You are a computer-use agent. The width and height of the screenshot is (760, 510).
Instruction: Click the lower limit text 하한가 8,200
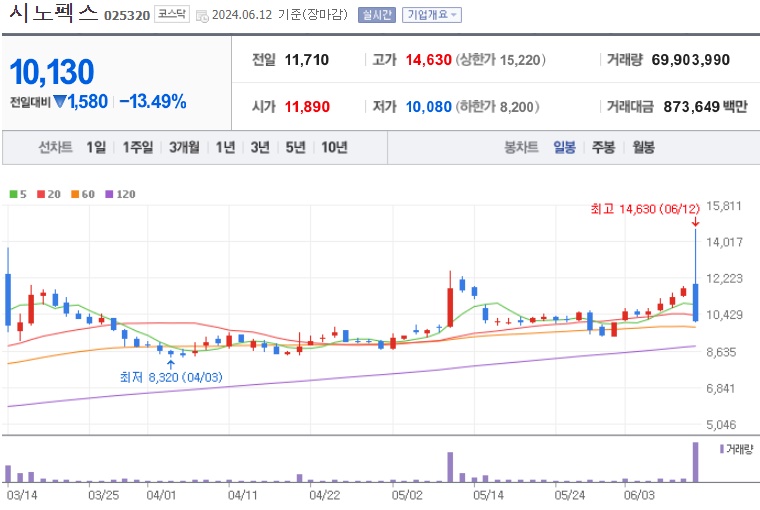click(499, 106)
